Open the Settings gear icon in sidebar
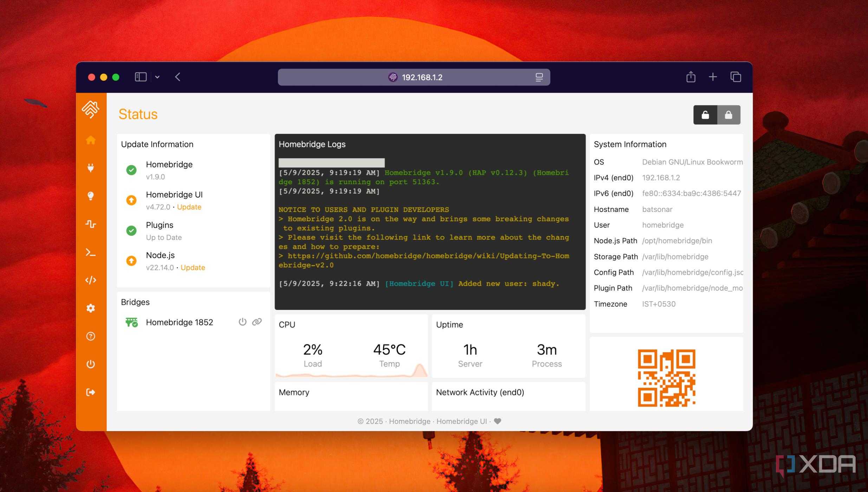Image resolution: width=868 pixels, height=492 pixels. coord(91,308)
